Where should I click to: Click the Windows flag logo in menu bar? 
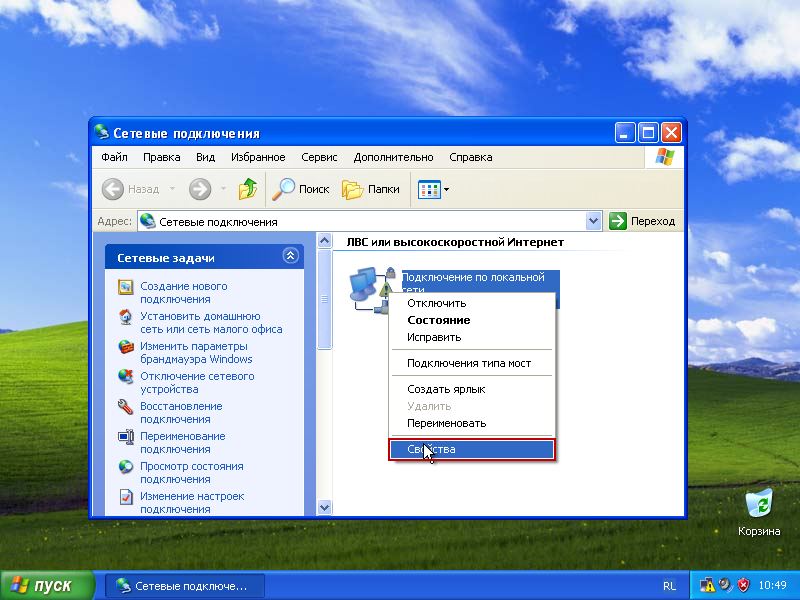tap(664, 157)
